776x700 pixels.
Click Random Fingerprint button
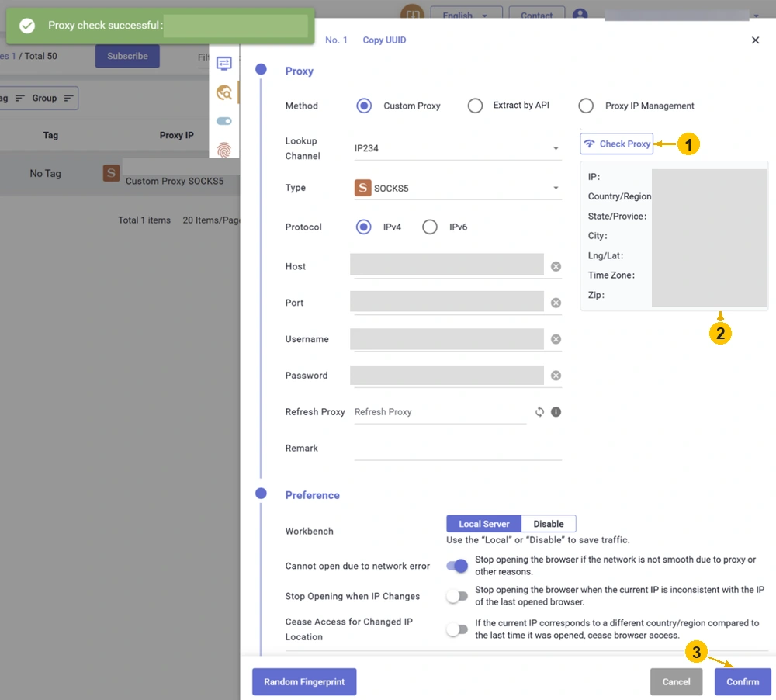tap(304, 681)
